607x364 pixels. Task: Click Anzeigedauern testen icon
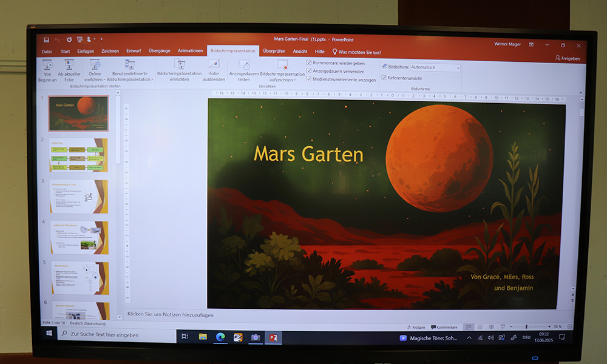point(243,64)
